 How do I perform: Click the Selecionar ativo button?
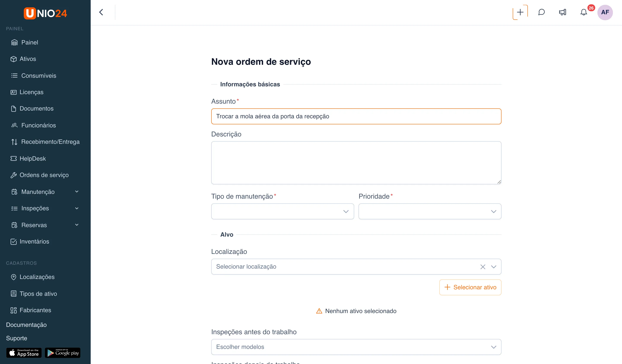470,287
